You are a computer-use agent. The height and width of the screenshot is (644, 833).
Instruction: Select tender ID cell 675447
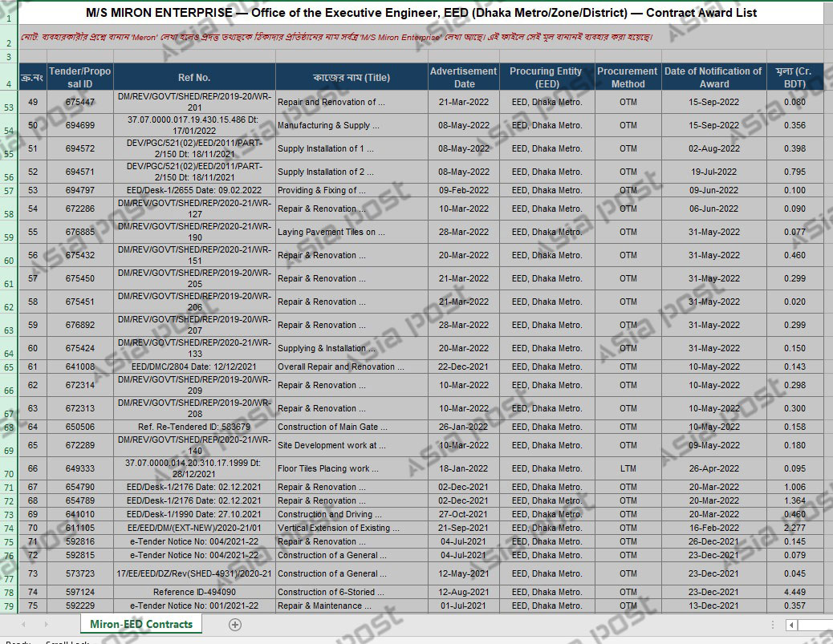(x=79, y=102)
